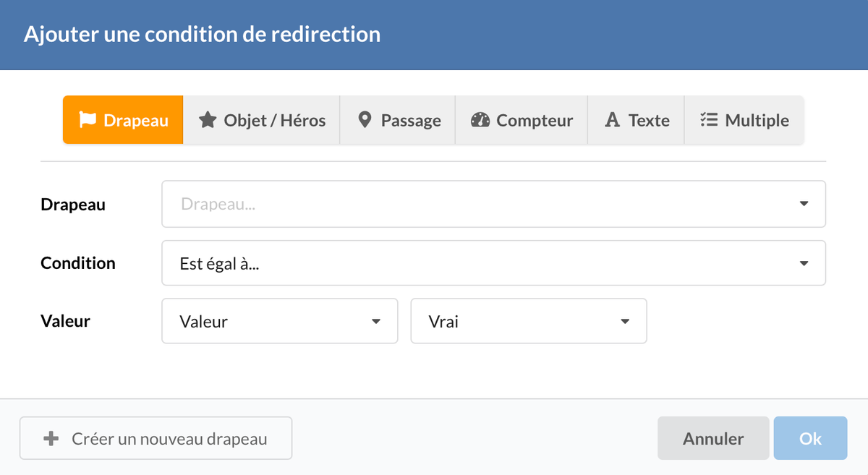This screenshot has width=868, height=475.
Task: Switch to the Texte tab
Action: (x=649, y=120)
